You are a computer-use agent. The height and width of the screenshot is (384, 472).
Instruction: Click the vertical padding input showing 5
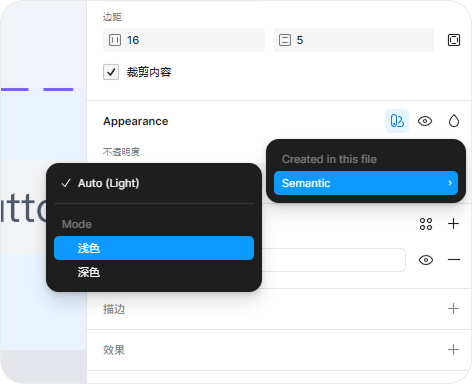353,40
